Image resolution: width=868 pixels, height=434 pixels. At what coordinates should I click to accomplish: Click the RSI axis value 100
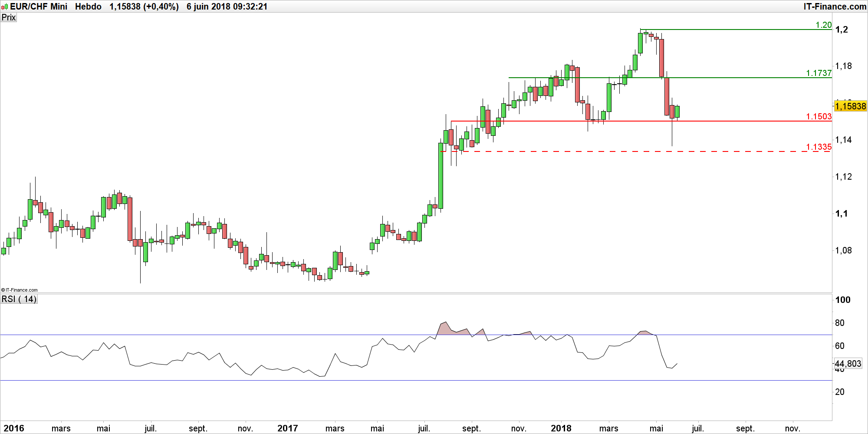pyautogui.click(x=843, y=300)
